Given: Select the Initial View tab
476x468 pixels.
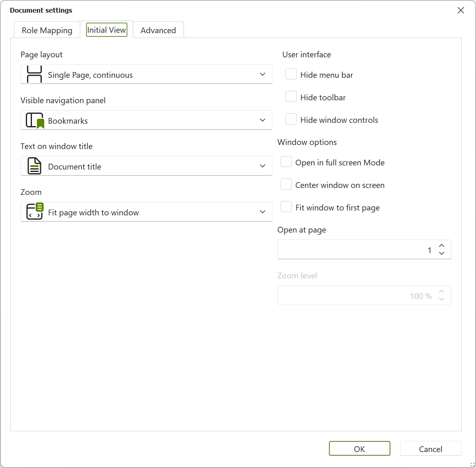Looking at the screenshot, I should pos(107,30).
